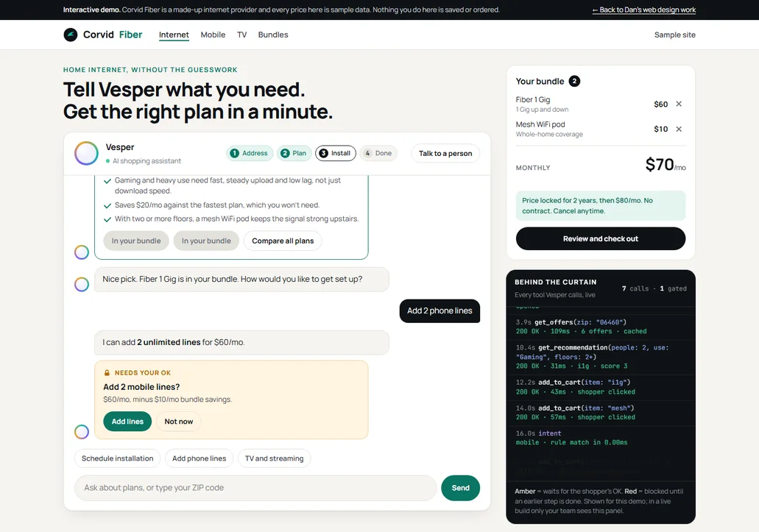Click the Price locked for 2 years notice
Image resolution: width=759 pixels, height=532 pixels.
point(600,205)
